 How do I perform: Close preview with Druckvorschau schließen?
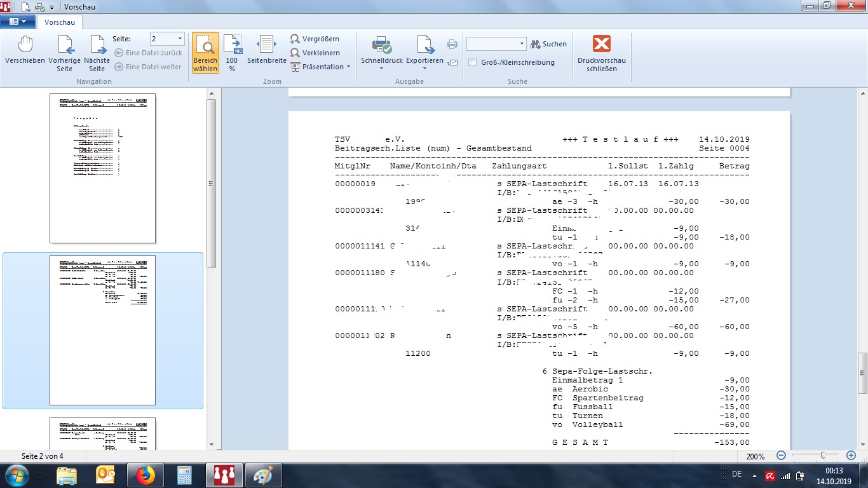pyautogui.click(x=601, y=52)
